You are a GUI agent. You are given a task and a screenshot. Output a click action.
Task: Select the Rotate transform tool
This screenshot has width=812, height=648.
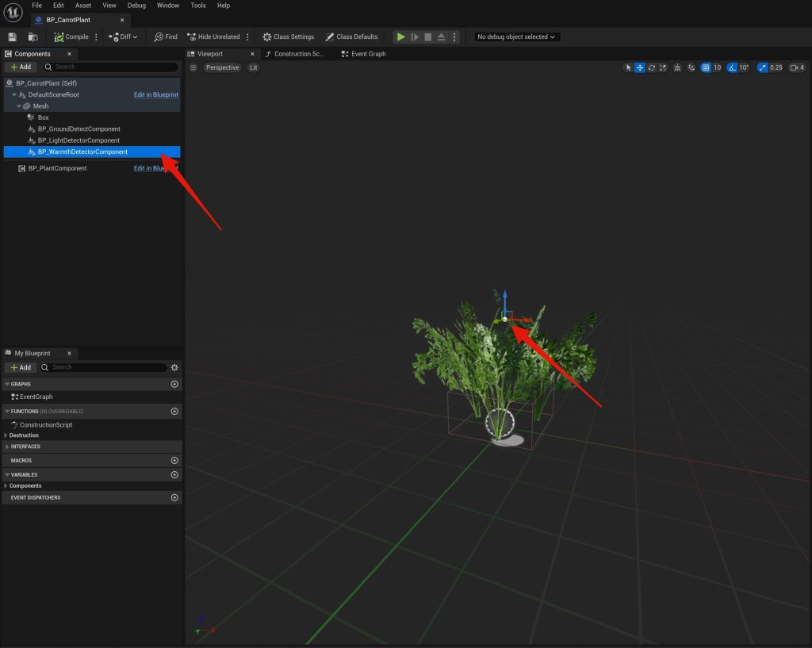point(652,67)
